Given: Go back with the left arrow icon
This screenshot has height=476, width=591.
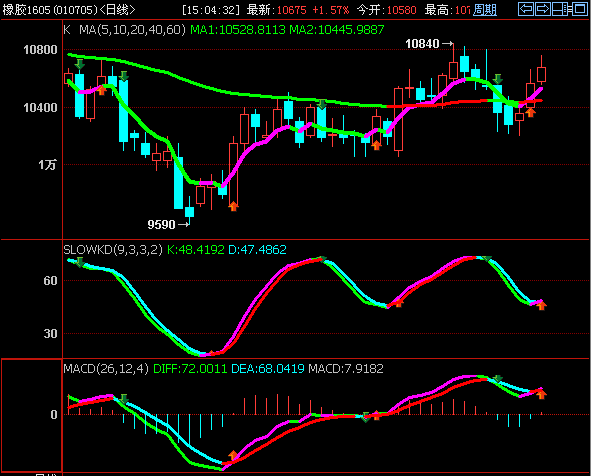Looking at the screenshot, I should [x=526, y=9].
